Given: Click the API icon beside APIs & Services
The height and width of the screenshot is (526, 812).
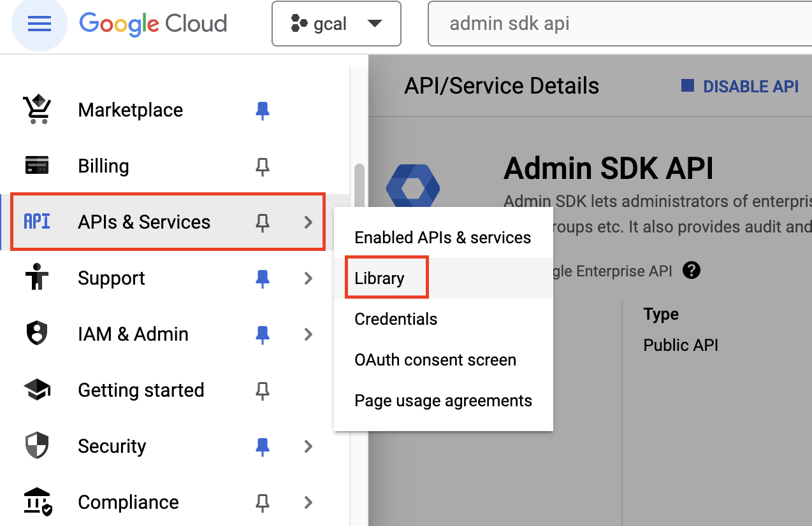Looking at the screenshot, I should point(37,222).
